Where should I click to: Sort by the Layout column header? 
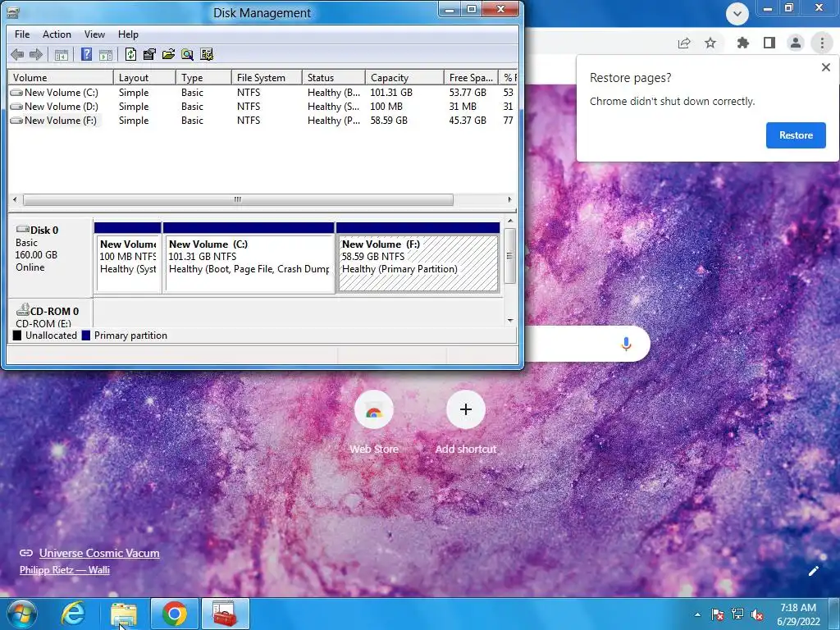click(x=144, y=78)
